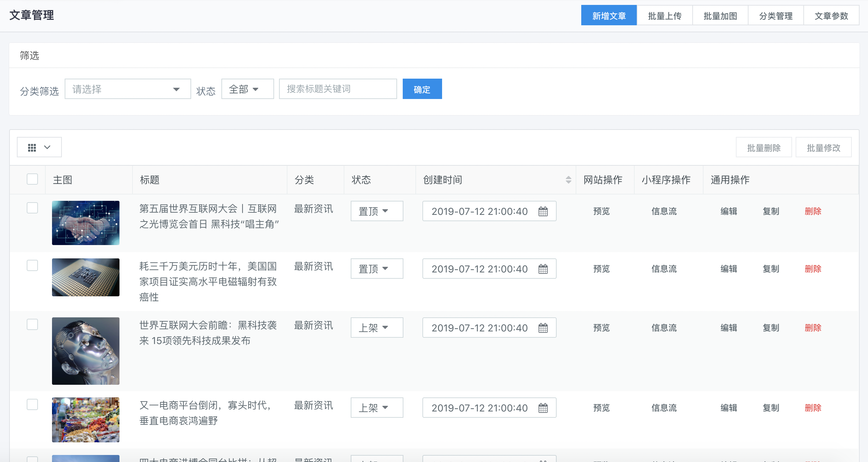Viewport: 868px width, 462px height.
Task: Open 置顶 status dropdown for 耗三千万美元 article
Action: [x=377, y=269]
